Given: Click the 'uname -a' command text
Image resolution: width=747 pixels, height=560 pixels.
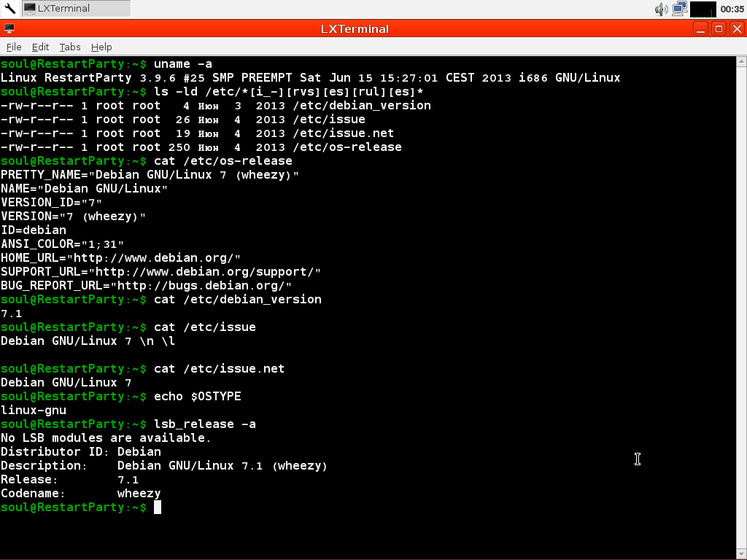Looking at the screenshot, I should point(183,64).
